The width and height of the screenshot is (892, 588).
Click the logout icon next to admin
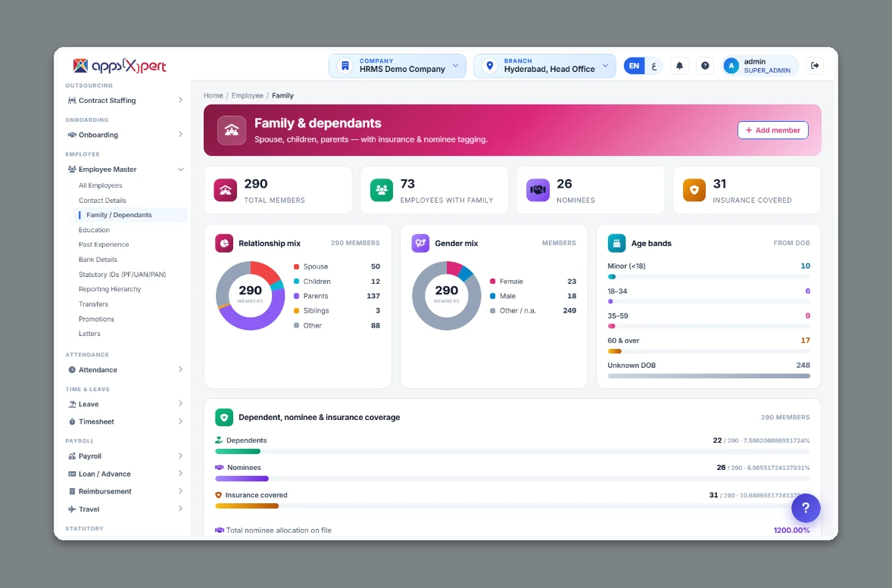[x=815, y=66]
